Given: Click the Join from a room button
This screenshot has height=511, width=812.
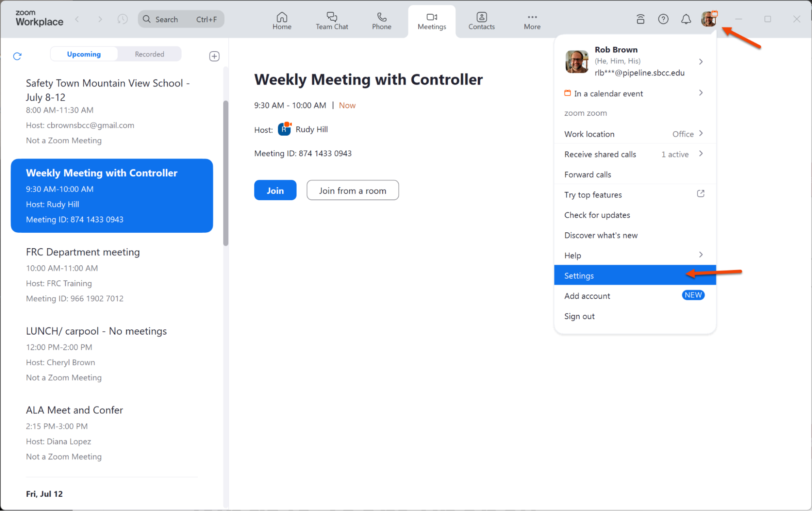Looking at the screenshot, I should click(x=353, y=190).
